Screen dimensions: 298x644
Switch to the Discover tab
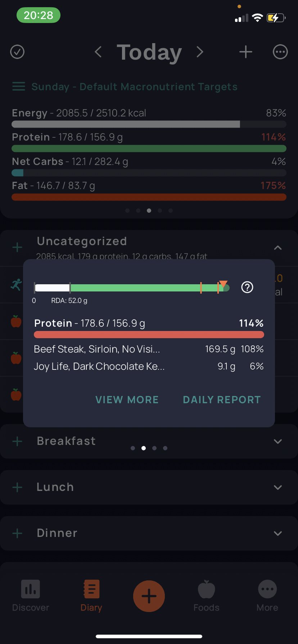[x=31, y=596]
